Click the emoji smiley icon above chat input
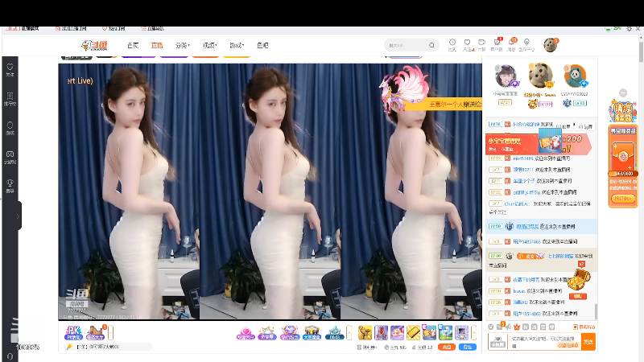Image resolution: width=644 pixels, height=362 pixels. point(490,327)
